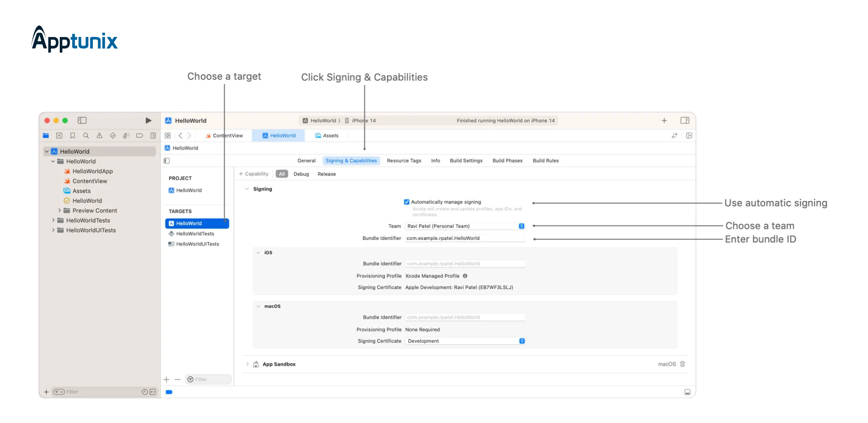Screen dimensions: 868x423
Task: Open the Issue navigator warning icon
Action: click(x=99, y=136)
